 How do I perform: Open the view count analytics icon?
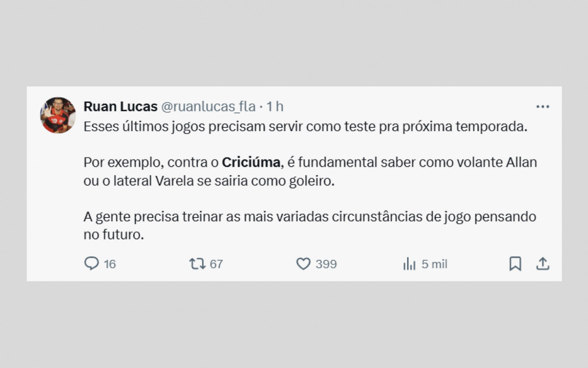(x=408, y=264)
